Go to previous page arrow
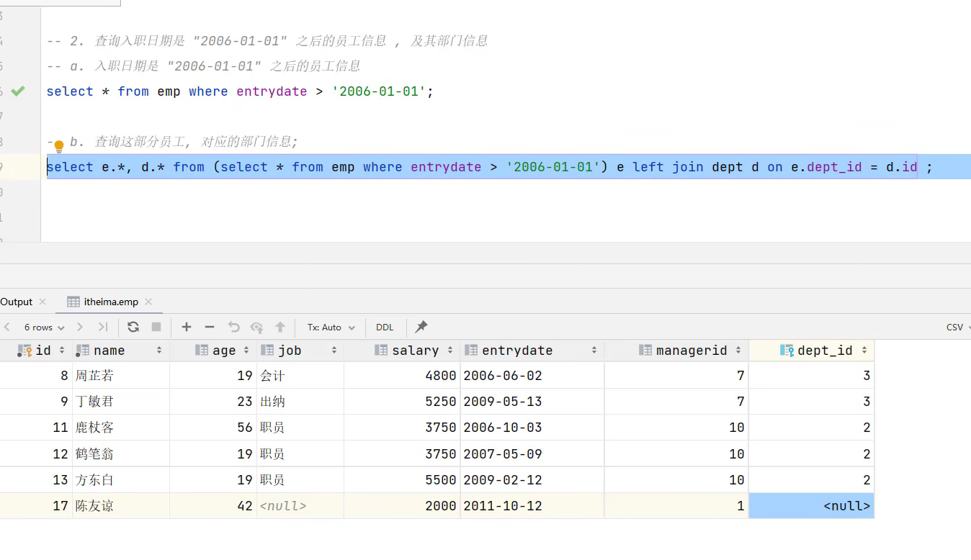 7,327
